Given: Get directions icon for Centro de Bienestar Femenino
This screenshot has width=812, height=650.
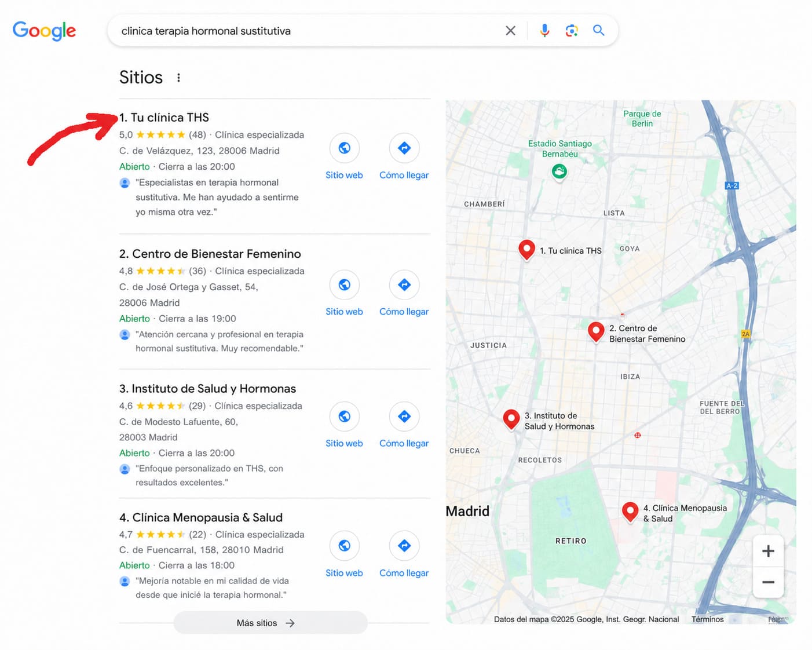Looking at the screenshot, I should pos(404,285).
